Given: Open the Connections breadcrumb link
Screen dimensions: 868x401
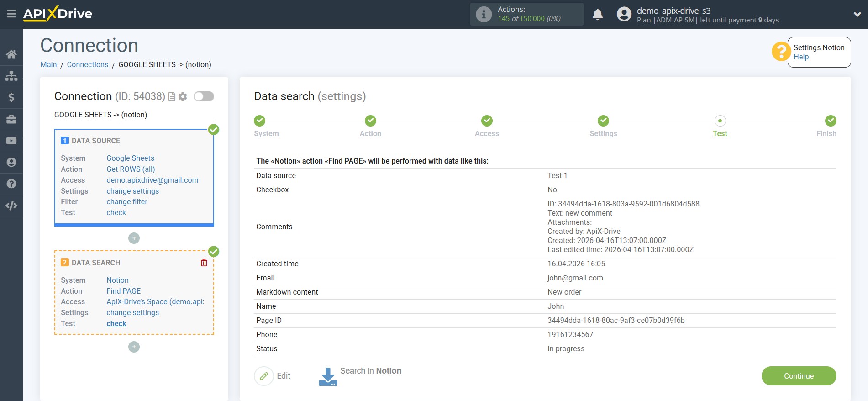Looking at the screenshot, I should tap(88, 64).
